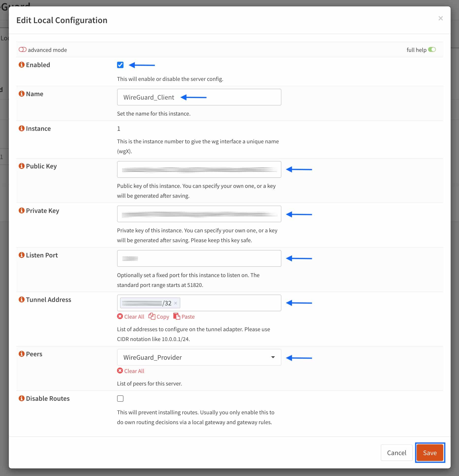This screenshot has width=459, height=476.
Task: Uncheck the Enabled checkbox
Action: click(120, 65)
